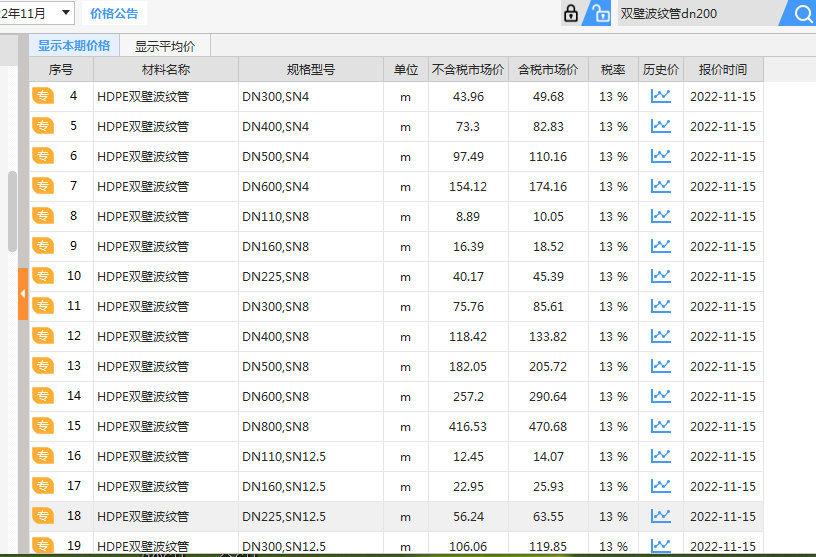Screen dimensions: 816x557
Task: Select the tax-inclusive price 133.82
Action: coord(548,337)
